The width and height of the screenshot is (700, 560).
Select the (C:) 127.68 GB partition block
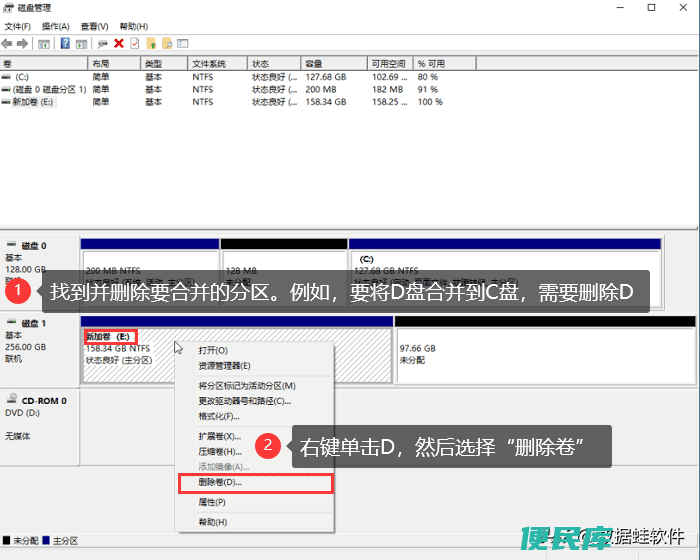pyautogui.click(x=505, y=273)
